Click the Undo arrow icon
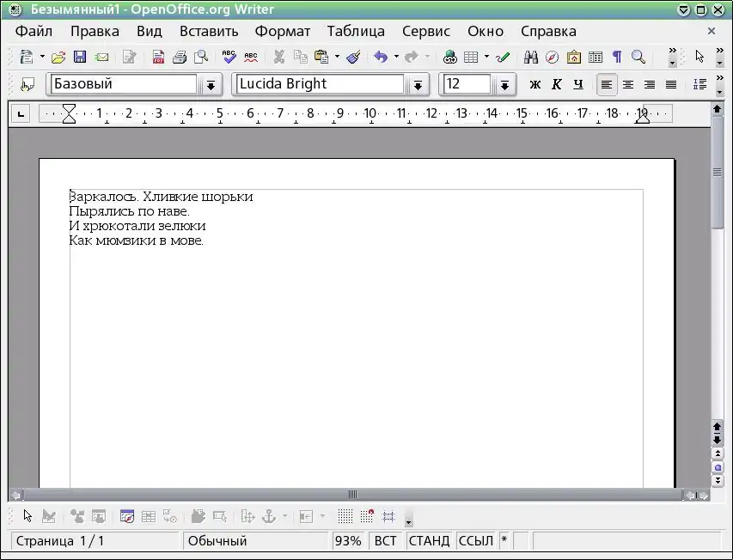The height and width of the screenshot is (560, 733). pos(381,58)
